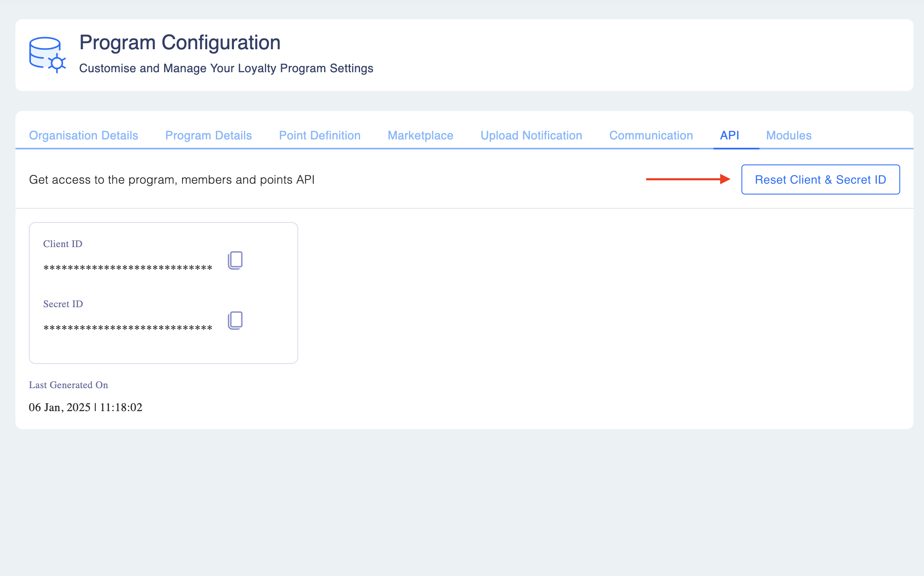Click Reset Client & Secret ID button
This screenshot has width=924, height=576.
click(820, 179)
